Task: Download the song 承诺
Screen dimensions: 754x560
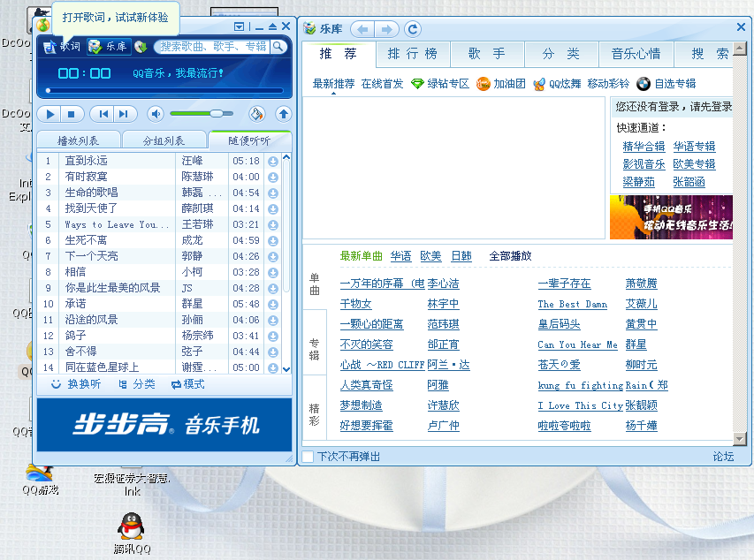Action: point(273,304)
